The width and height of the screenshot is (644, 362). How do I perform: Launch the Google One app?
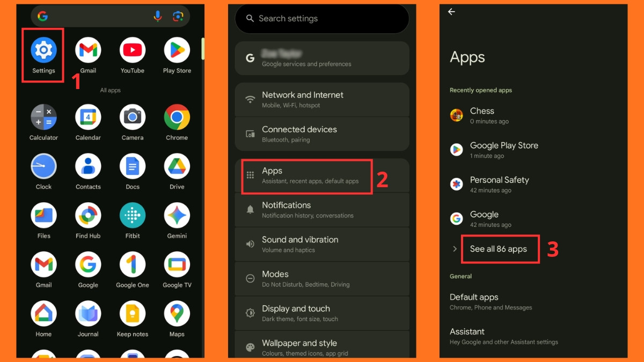coord(133,265)
